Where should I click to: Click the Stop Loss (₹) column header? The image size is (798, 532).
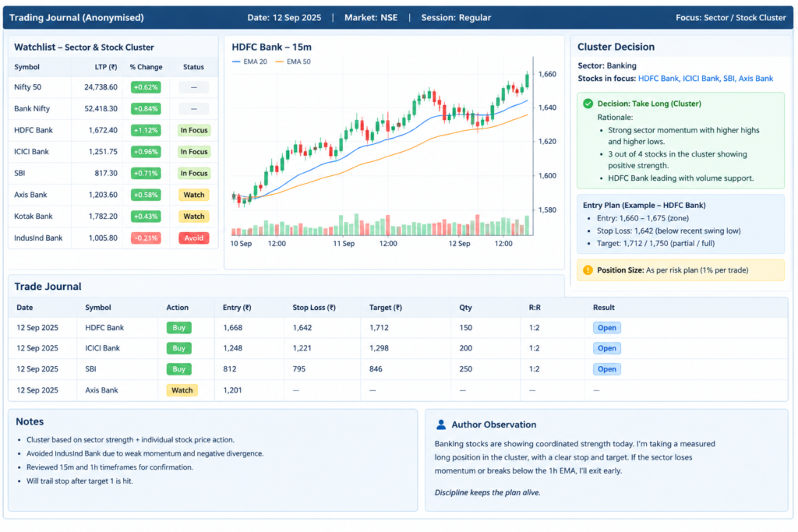click(314, 308)
